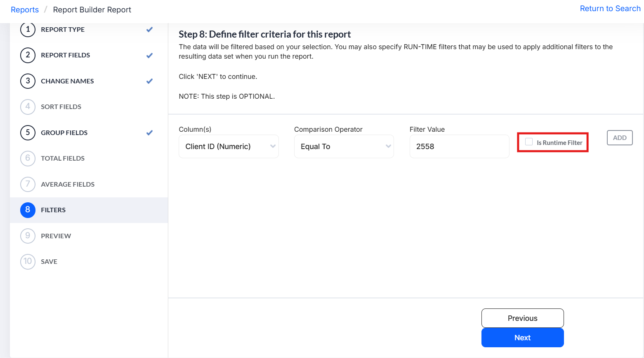Go to the PREVIEW step
This screenshot has height=358, width=644.
click(56, 236)
